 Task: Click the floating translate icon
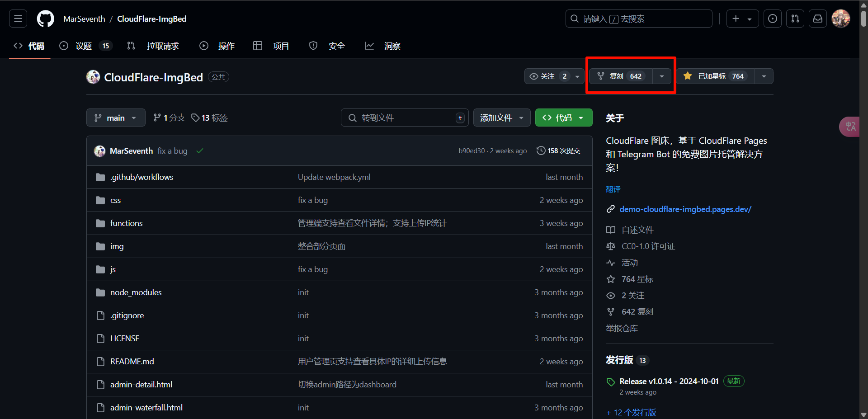(x=850, y=127)
